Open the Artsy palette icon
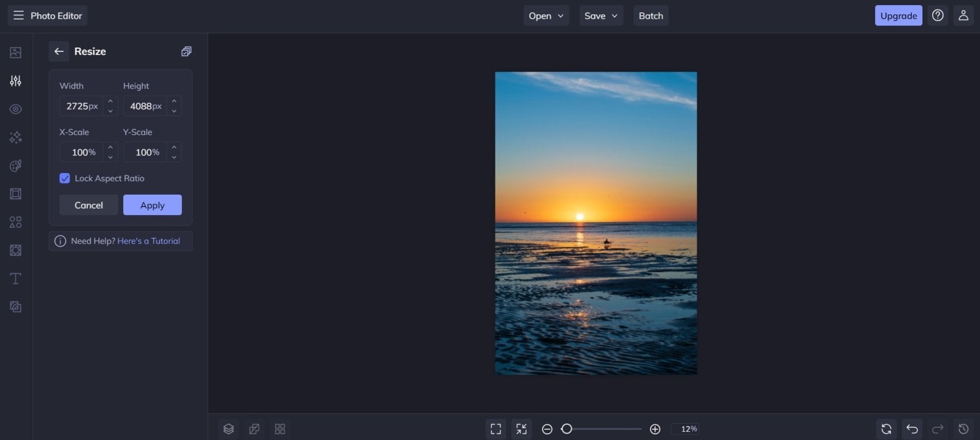980x440 pixels. (16, 166)
